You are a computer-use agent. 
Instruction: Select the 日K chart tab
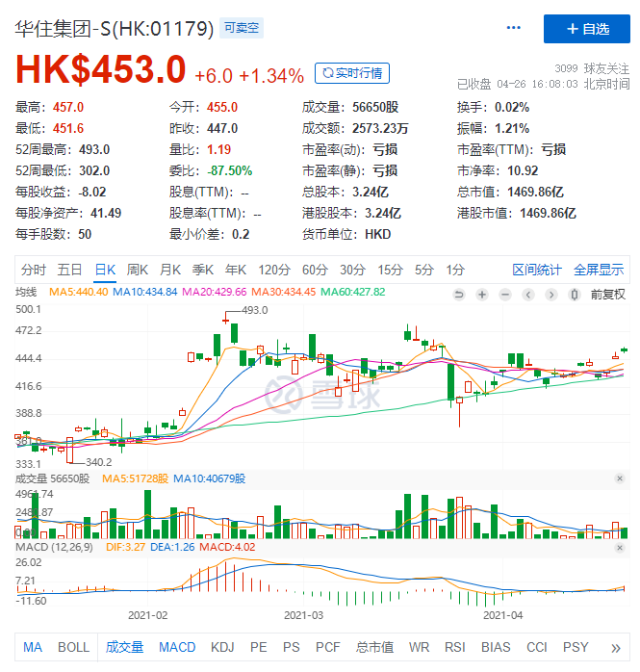[105, 270]
